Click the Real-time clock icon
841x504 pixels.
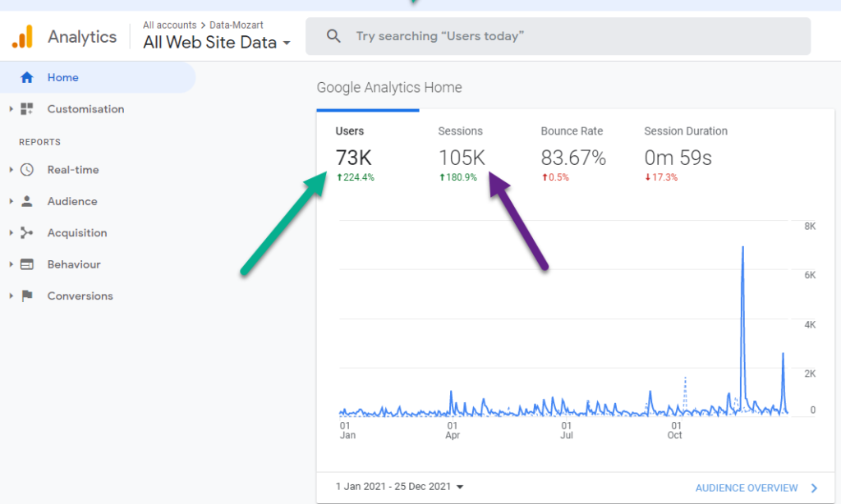[x=27, y=169]
